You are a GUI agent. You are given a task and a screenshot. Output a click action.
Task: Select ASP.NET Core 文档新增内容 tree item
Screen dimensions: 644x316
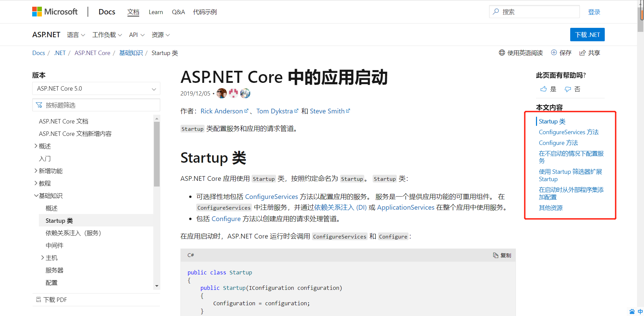click(75, 134)
